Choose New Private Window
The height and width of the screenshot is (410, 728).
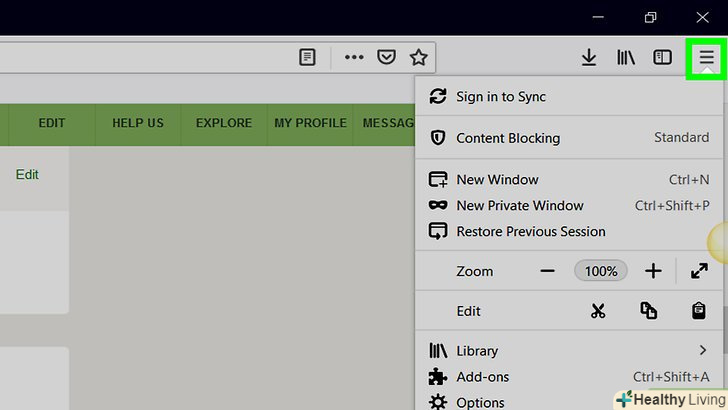(x=519, y=206)
